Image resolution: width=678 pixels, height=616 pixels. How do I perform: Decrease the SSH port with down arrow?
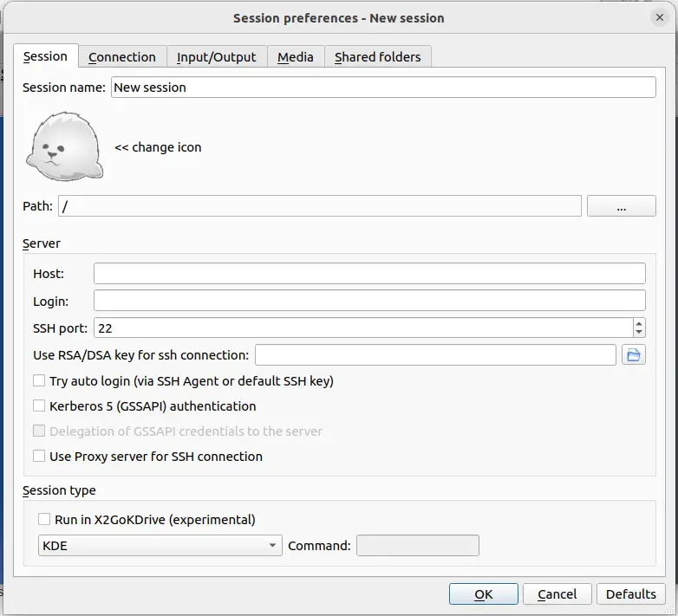(x=639, y=333)
